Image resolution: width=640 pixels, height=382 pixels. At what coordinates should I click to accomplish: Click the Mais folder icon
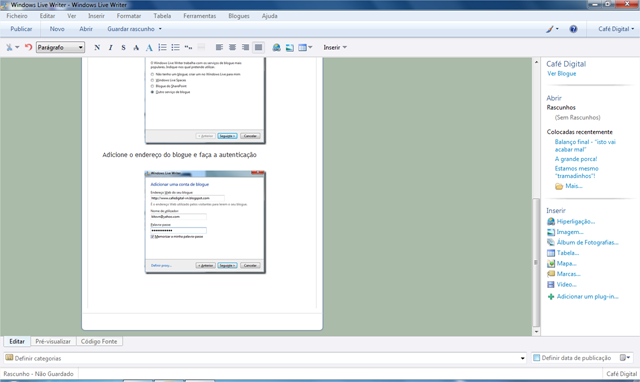point(559,186)
